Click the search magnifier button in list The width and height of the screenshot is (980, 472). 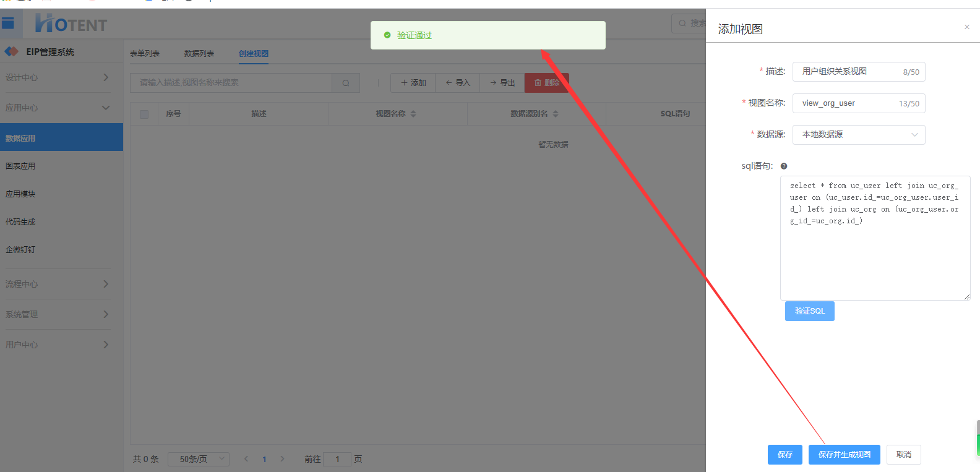click(x=346, y=83)
